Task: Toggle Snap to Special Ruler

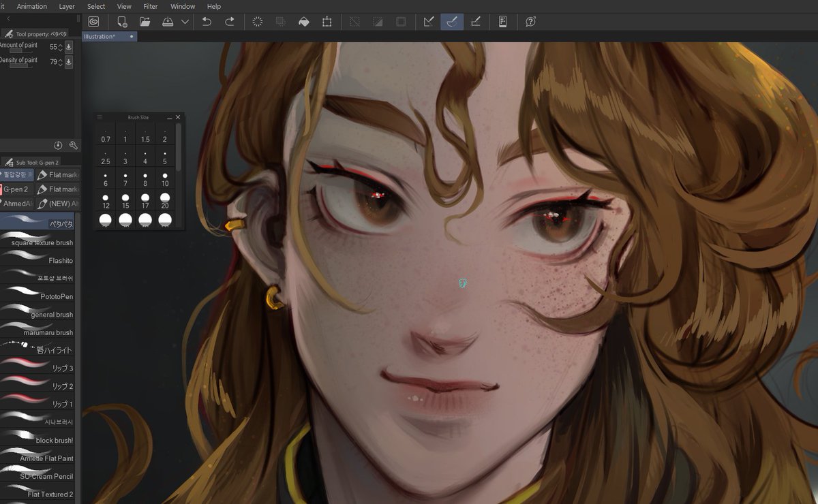Action: click(451, 22)
